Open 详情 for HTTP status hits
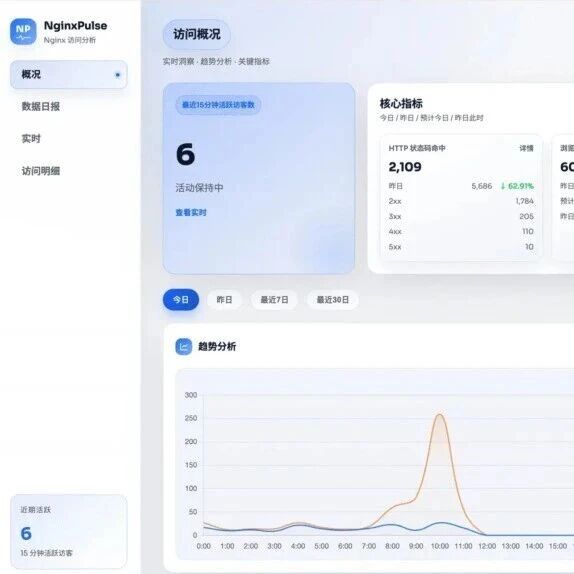The height and width of the screenshot is (574, 574). 526,148
